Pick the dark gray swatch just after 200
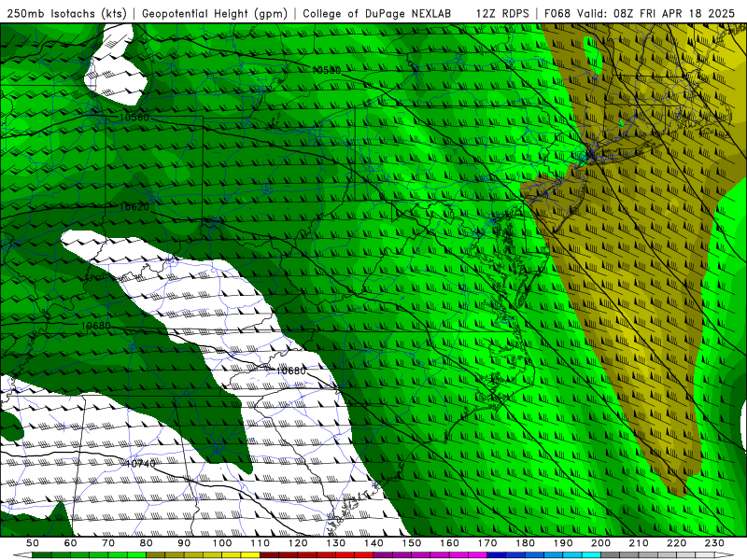This screenshot has width=747, height=560. click(x=611, y=555)
